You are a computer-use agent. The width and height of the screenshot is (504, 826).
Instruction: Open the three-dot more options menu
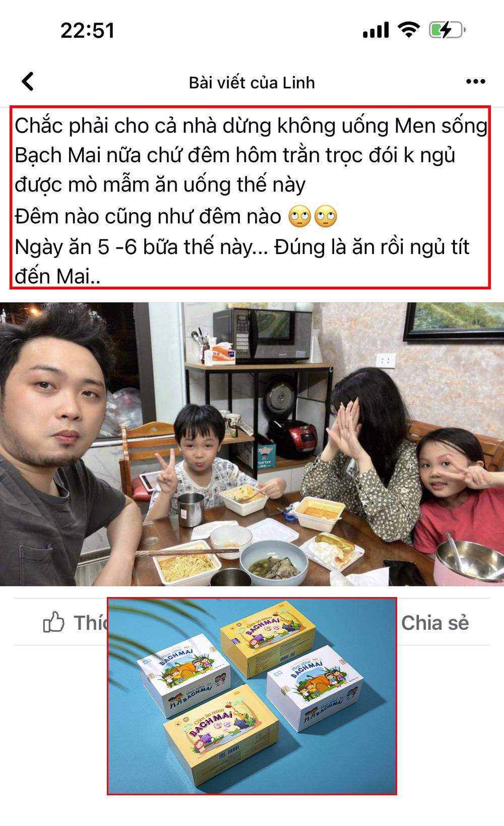(475, 82)
